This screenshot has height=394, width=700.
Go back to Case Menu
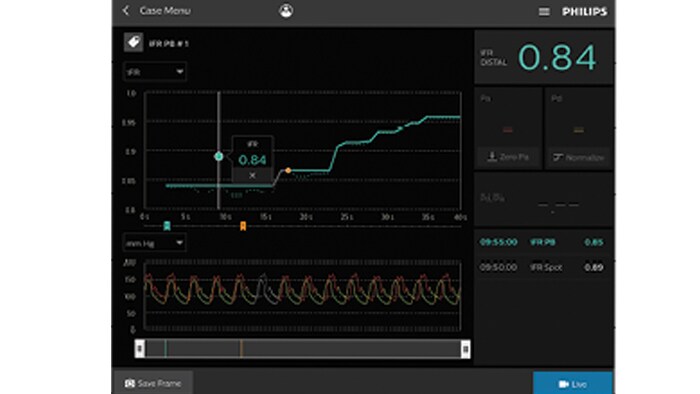point(156,11)
